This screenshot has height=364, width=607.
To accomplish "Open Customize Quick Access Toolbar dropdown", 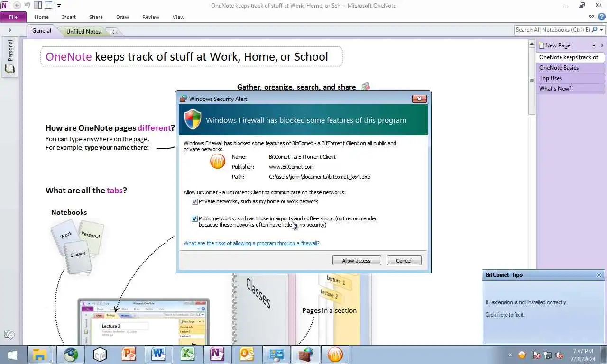I will 59,6.
